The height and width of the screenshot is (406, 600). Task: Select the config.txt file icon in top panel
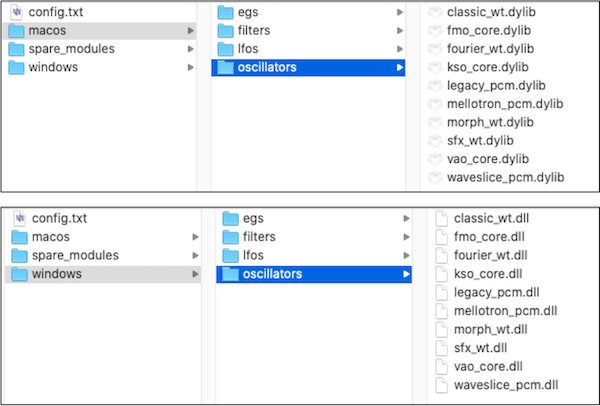[16, 12]
